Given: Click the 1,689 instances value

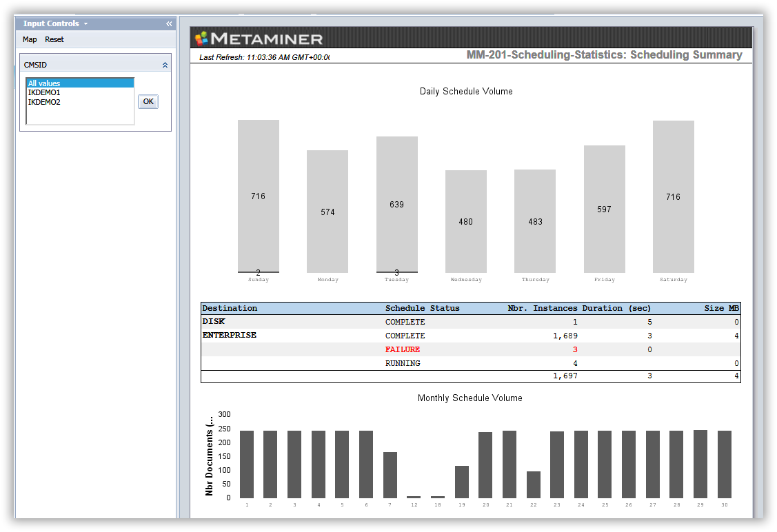Looking at the screenshot, I should pyautogui.click(x=565, y=336).
